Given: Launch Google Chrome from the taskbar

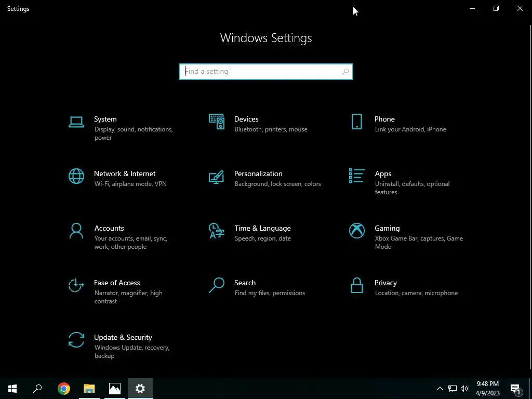Looking at the screenshot, I should point(64,389).
